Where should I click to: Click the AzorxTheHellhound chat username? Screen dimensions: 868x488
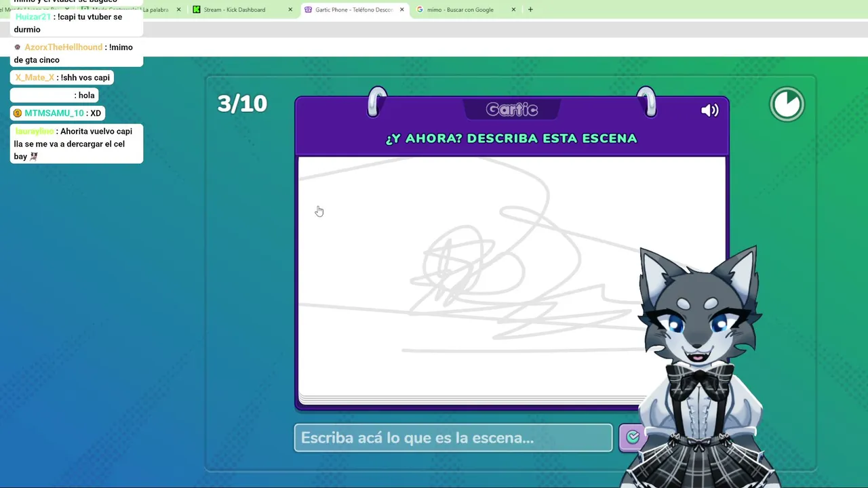point(63,47)
